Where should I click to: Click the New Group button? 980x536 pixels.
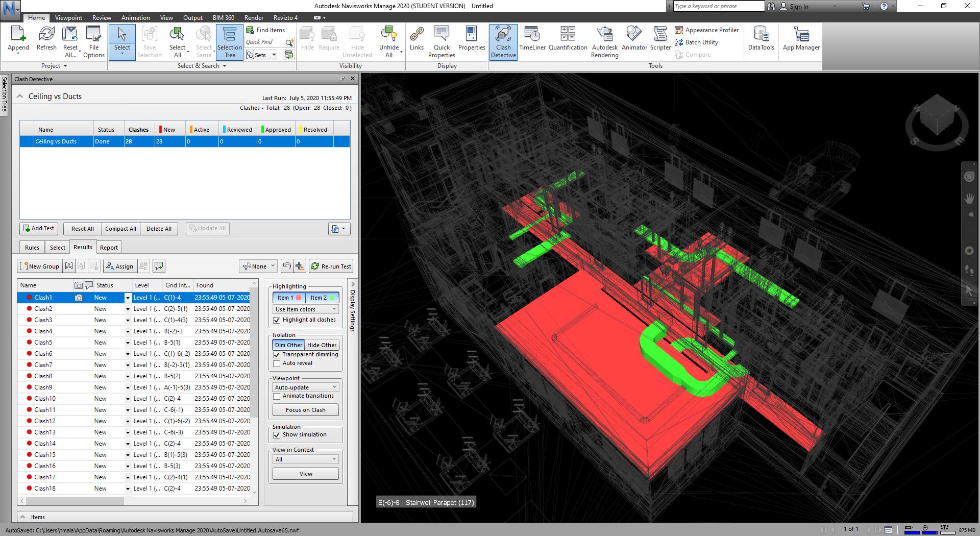(40, 266)
